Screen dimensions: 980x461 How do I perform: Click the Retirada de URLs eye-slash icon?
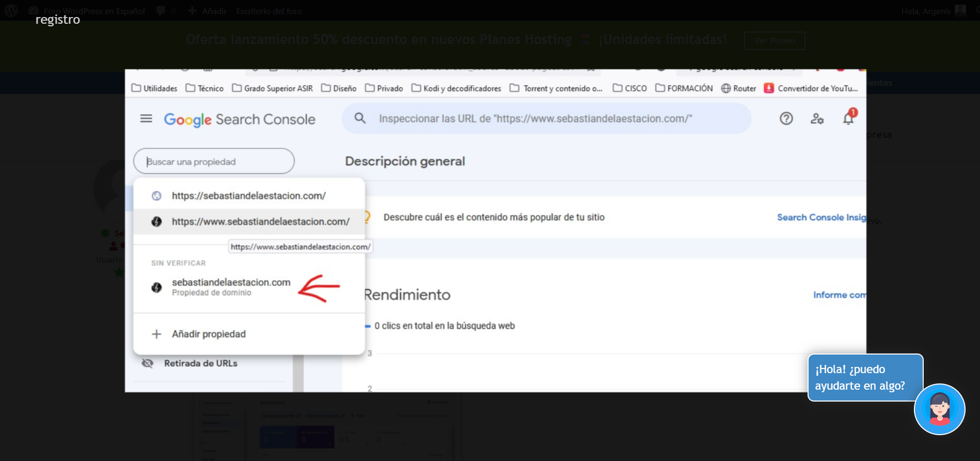pyautogui.click(x=148, y=363)
